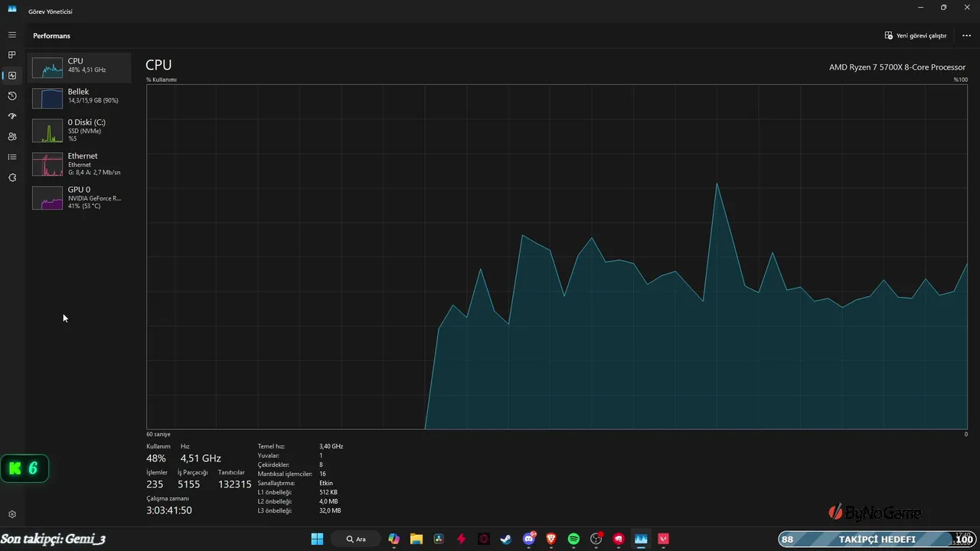Open the hamburger navigation menu
980x551 pixels.
coord(11,35)
